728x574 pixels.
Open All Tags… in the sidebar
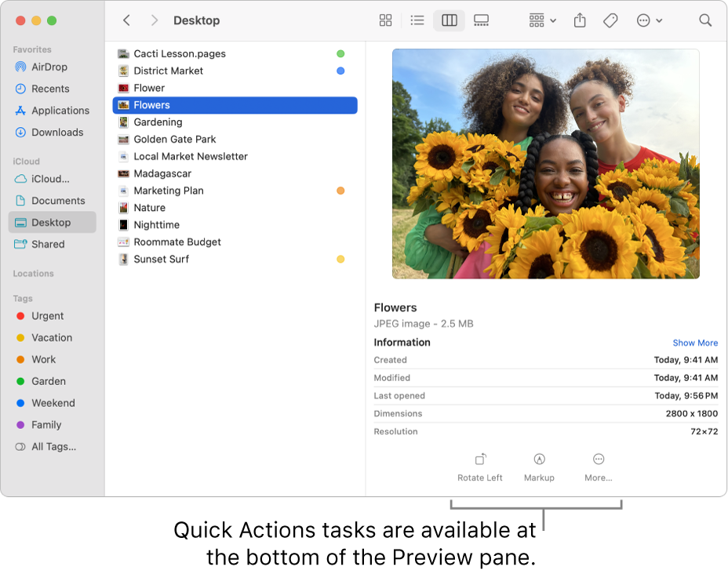pos(53,447)
